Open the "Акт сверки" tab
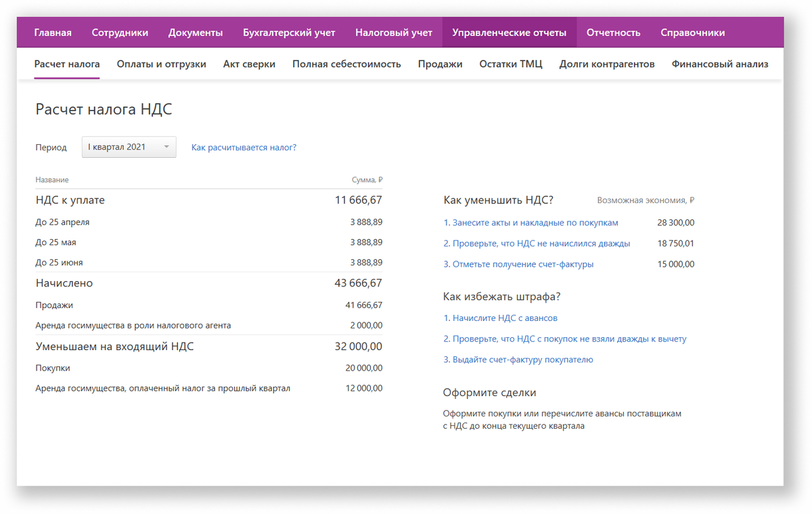This screenshot has width=812, height=514. 248,64
